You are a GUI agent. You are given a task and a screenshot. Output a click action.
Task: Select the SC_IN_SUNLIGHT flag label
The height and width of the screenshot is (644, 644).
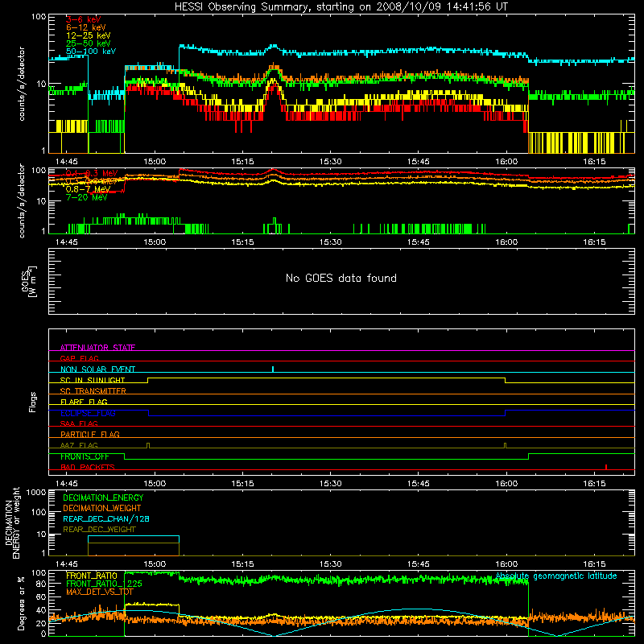(x=93, y=380)
